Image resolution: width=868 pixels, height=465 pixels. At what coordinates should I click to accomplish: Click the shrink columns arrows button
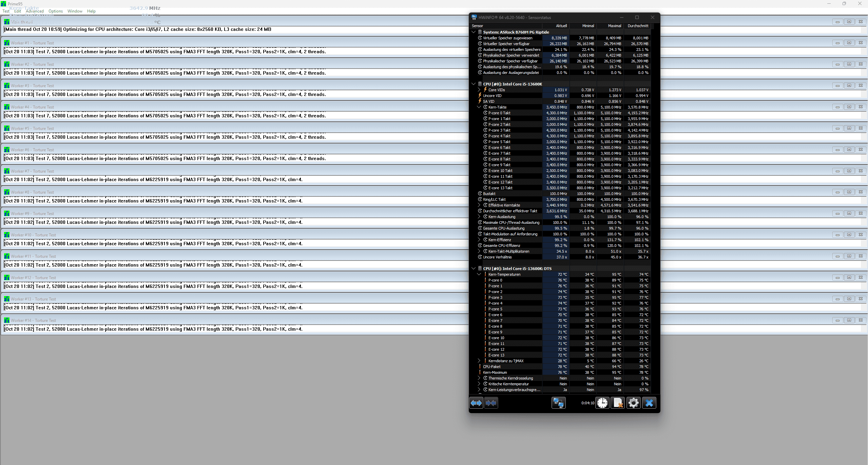[491, 403]
